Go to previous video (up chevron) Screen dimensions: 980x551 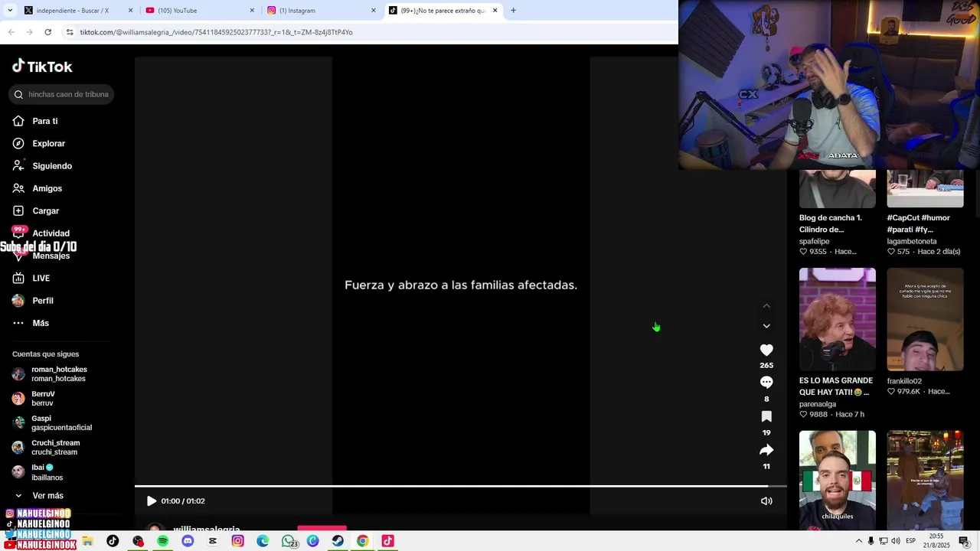coord(766,306)
